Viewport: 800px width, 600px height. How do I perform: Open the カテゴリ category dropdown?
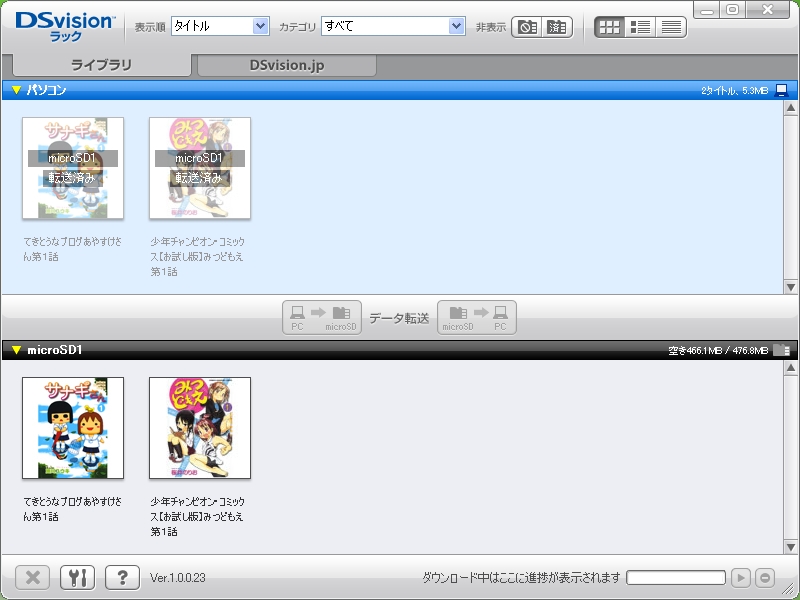(393, 26)
